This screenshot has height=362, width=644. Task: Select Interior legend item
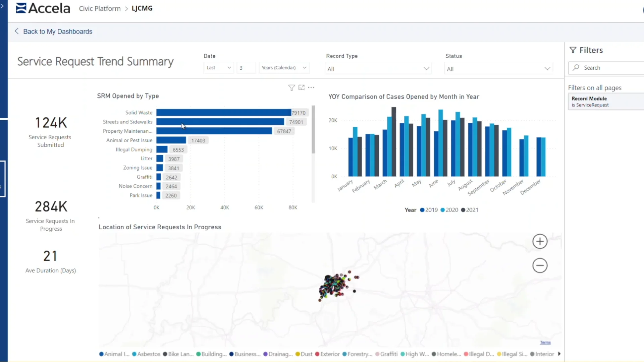tap(542, 354)
